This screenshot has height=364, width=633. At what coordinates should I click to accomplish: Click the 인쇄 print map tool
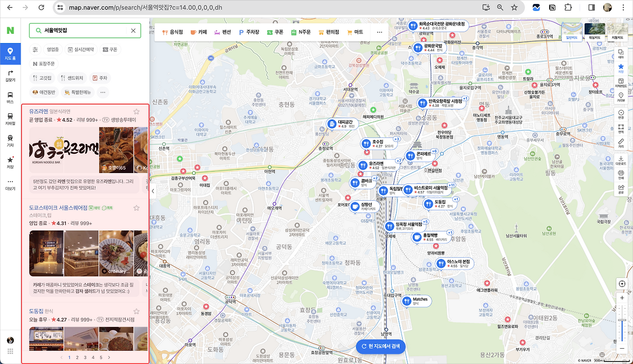pyautogui.click(x=621, y=175)
